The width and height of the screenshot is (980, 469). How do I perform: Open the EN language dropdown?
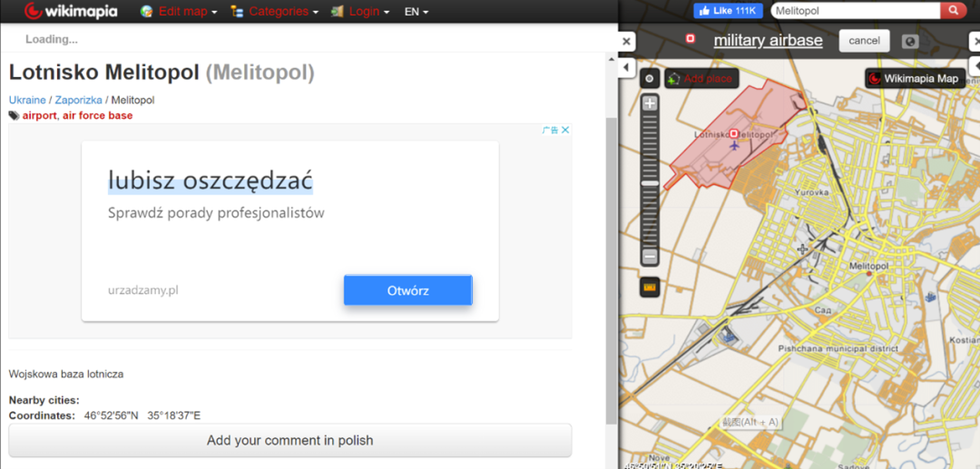tap(416, 11)
